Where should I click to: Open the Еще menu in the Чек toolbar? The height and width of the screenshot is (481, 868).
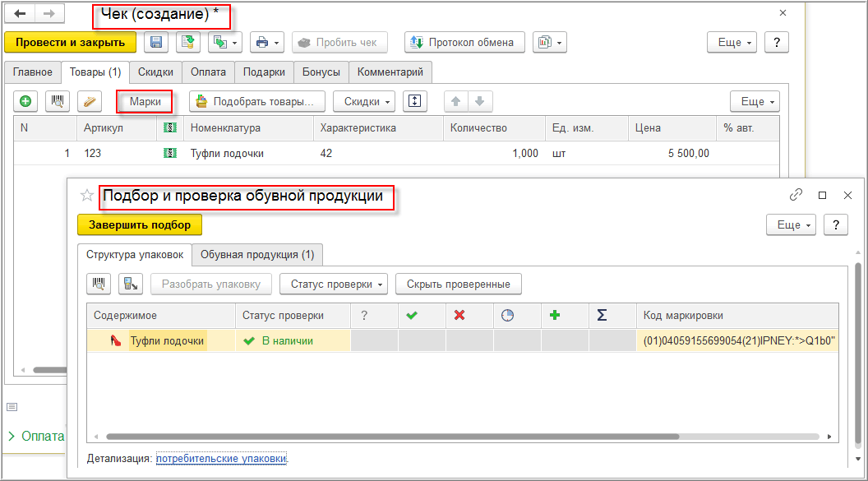click(732, 42)
